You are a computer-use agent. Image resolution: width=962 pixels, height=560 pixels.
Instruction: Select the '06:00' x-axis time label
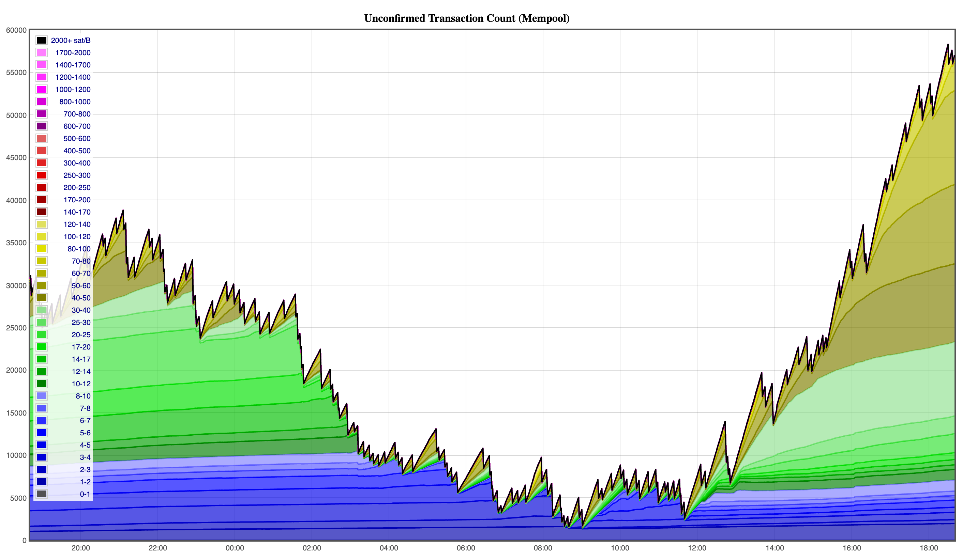tap(466, 548)
